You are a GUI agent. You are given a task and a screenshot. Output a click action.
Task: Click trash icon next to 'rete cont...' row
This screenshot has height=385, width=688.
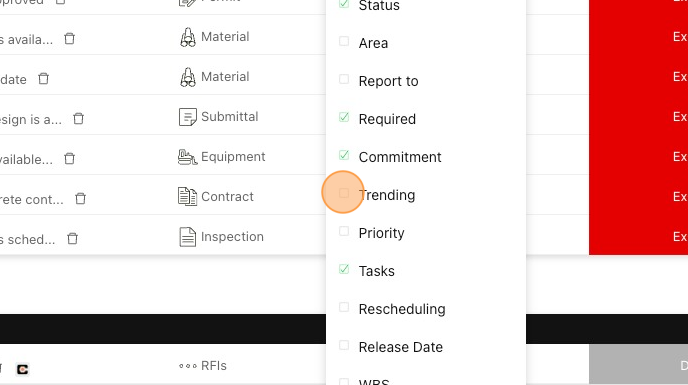click(80, 198)
